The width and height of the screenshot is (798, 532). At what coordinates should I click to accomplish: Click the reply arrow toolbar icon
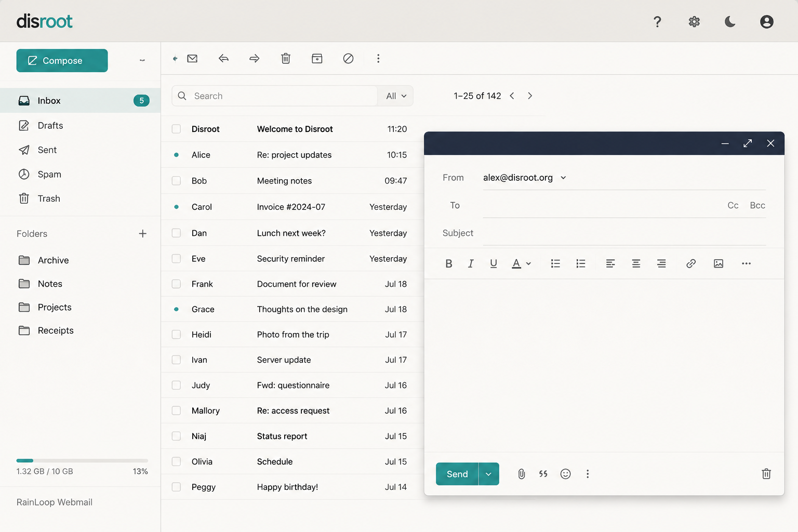click(223, 58)
